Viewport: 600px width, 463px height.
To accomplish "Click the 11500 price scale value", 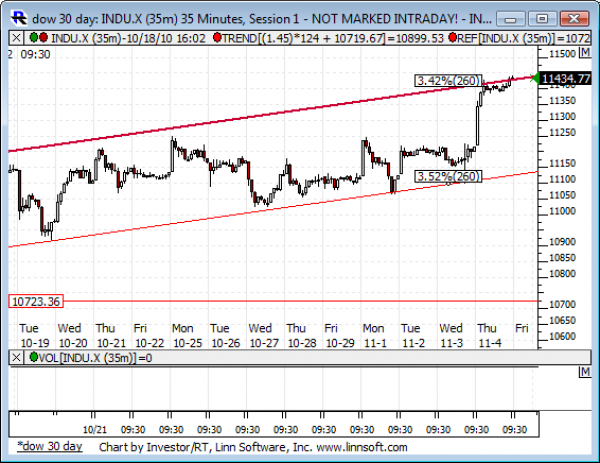I will coord(562,54).
